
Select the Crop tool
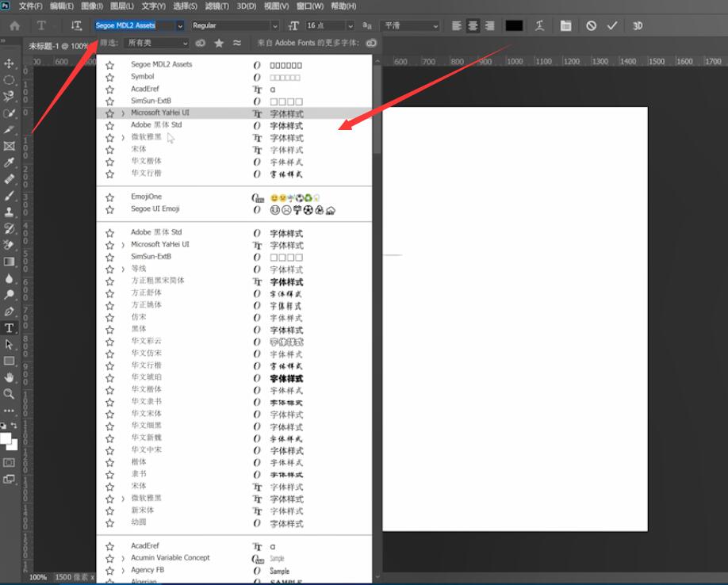point(9,130)
